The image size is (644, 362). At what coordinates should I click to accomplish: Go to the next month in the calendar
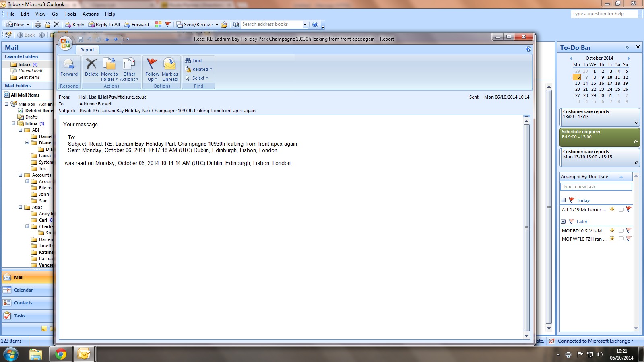click(x=629, y=58)
